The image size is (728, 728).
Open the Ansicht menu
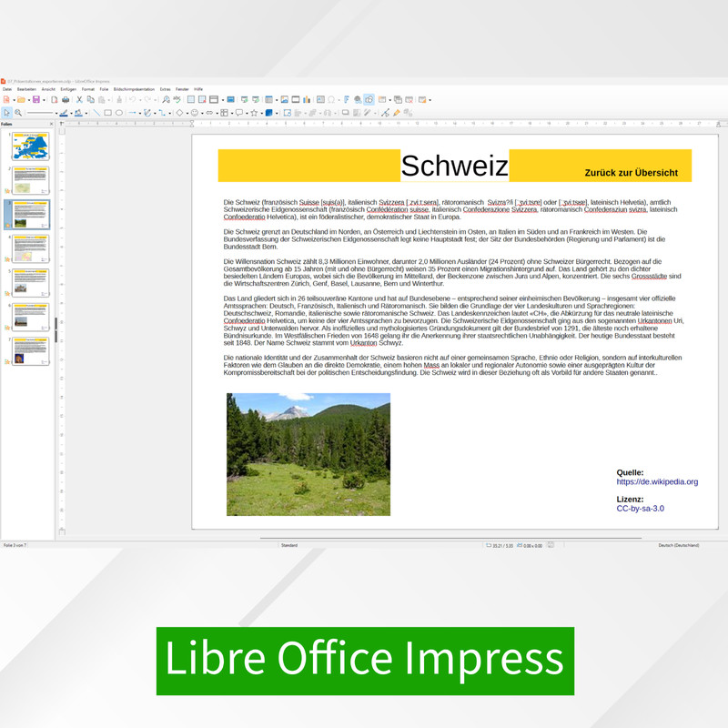pyautogui.click(x=48, y=89)
